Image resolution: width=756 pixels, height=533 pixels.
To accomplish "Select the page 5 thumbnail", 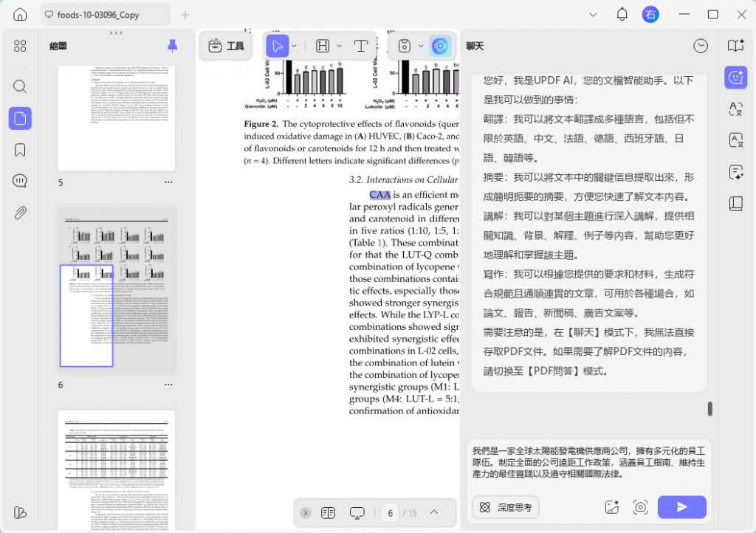I will tap(117, 117).
